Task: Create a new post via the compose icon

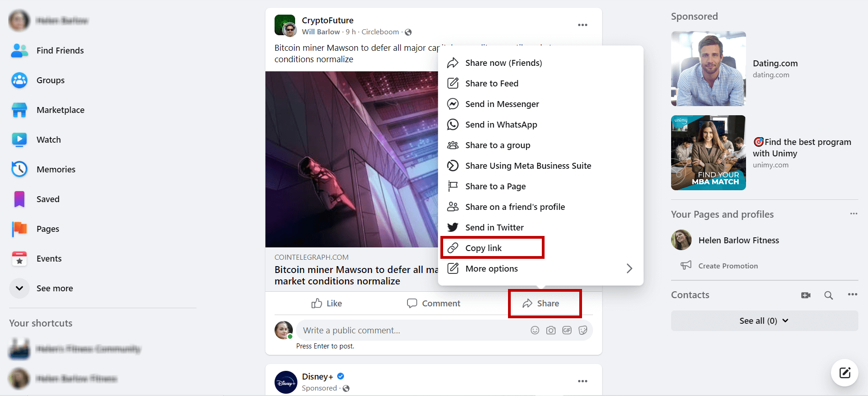Action: coord(844,373)
